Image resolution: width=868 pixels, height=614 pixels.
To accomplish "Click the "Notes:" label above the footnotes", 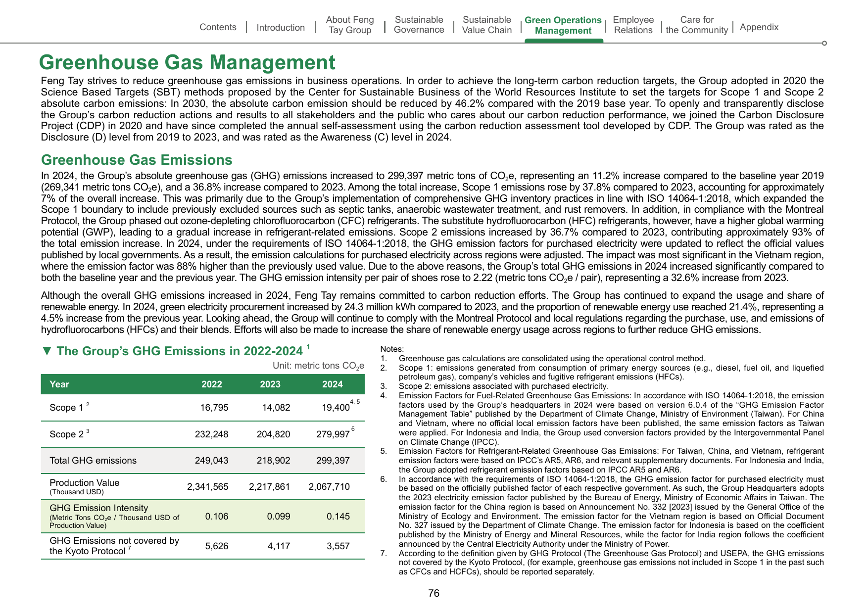I will [x=392, y=349].
